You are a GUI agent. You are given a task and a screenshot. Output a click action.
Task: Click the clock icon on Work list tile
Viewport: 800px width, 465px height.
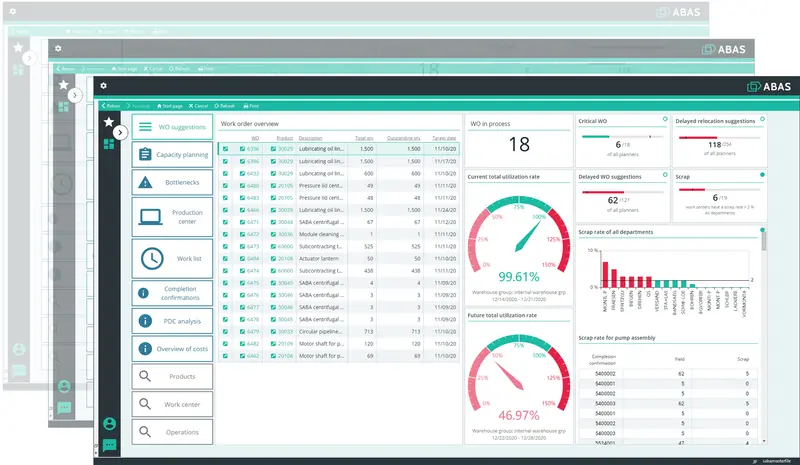(152, 258)
